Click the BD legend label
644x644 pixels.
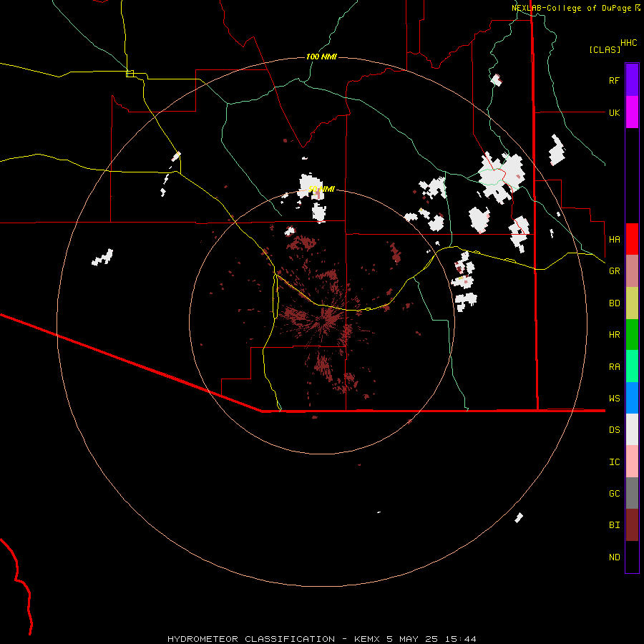(614, 303)
